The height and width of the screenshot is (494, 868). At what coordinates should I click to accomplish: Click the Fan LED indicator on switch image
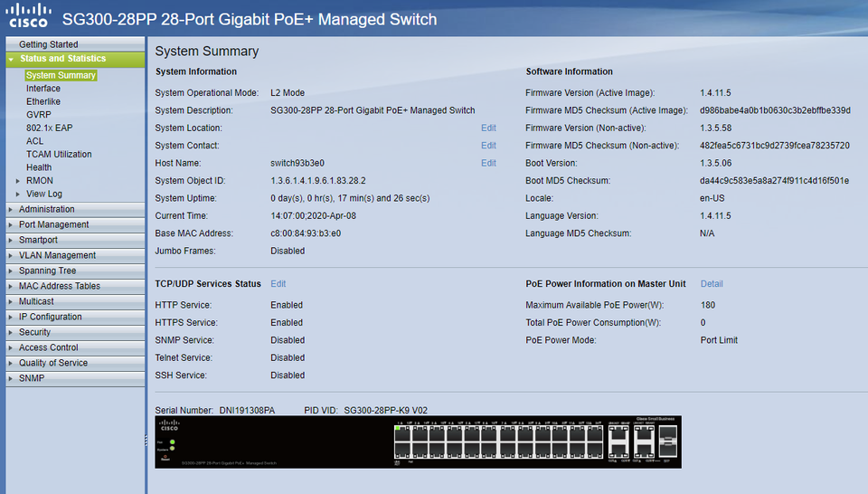[x=172, y=441]
